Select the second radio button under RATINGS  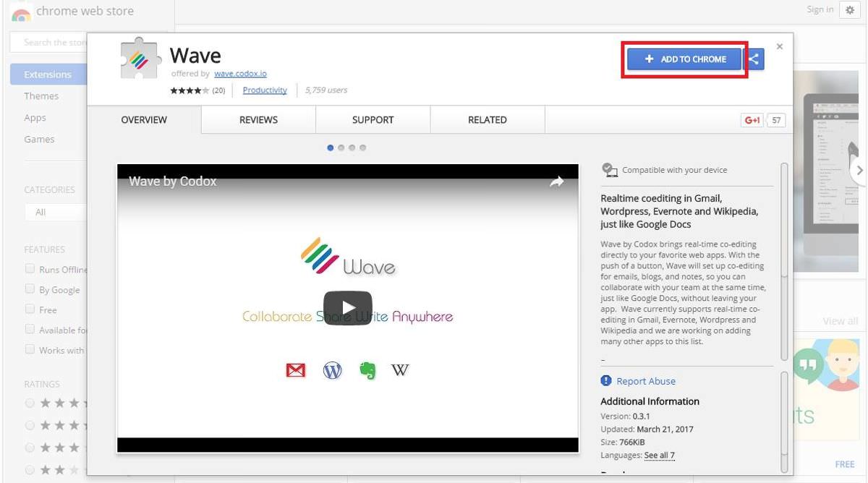(30, 425)
